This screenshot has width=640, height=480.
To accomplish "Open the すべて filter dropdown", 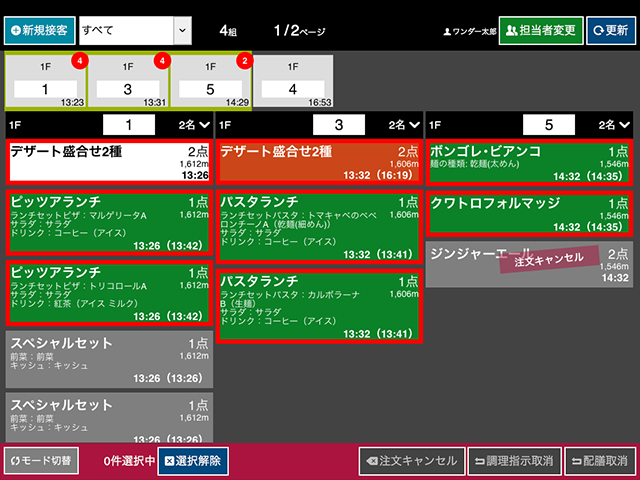I will click(134, 30).
